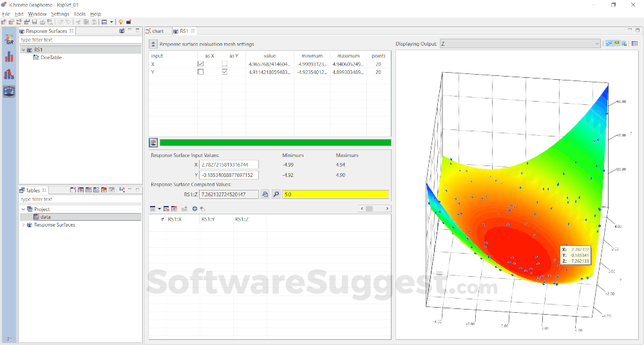This screenshot has height=345, width=644.
Task: Click the 'maximum' column header in mesh settings
Action: pyautogui.click(x=348, y=56)
